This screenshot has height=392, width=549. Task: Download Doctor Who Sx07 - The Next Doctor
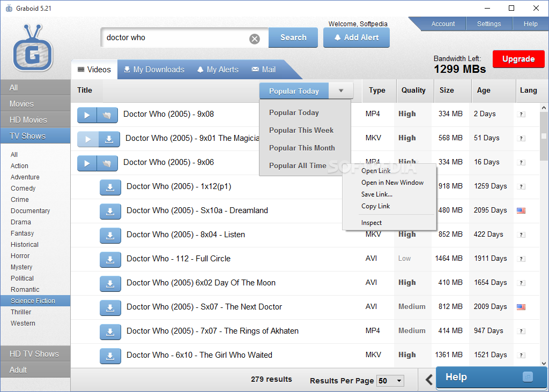110,308
